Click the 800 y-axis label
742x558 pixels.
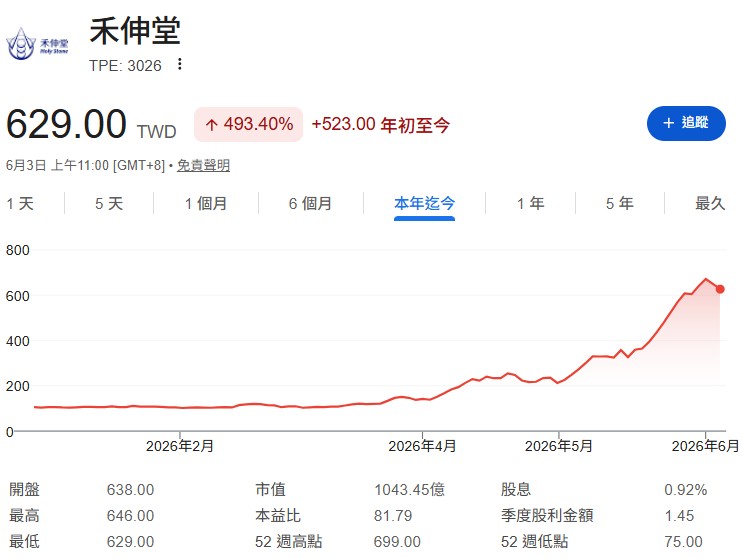pos(18,250)
